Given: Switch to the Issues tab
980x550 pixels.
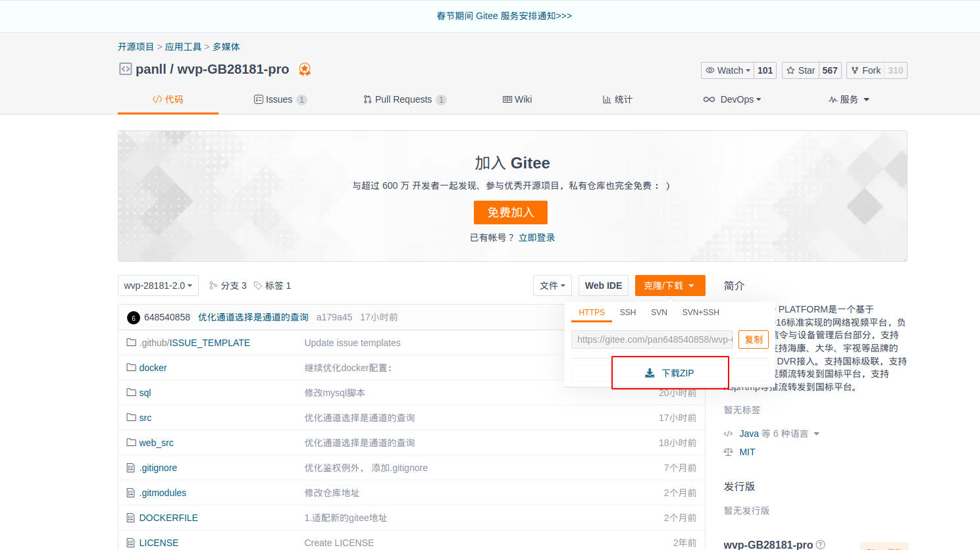Looking at the screenshot, I should point(279,99).
